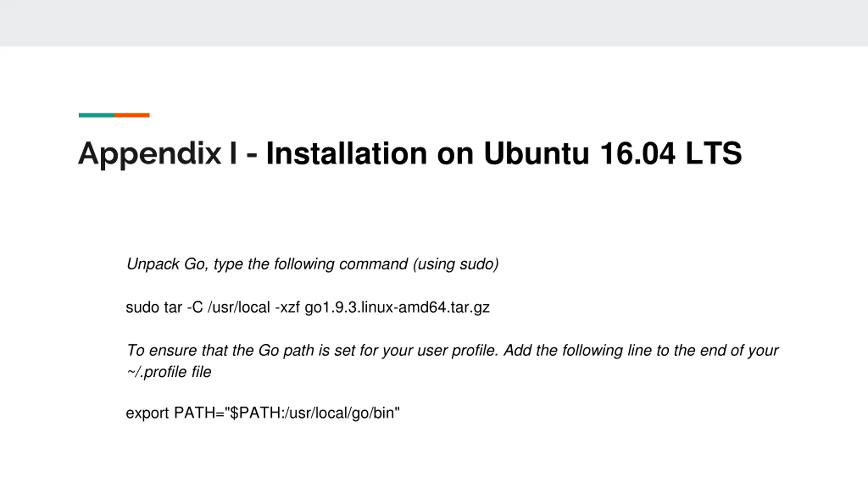Click the orange accent bar above the title
Screen dimensions: 868x488
[132, 115]
